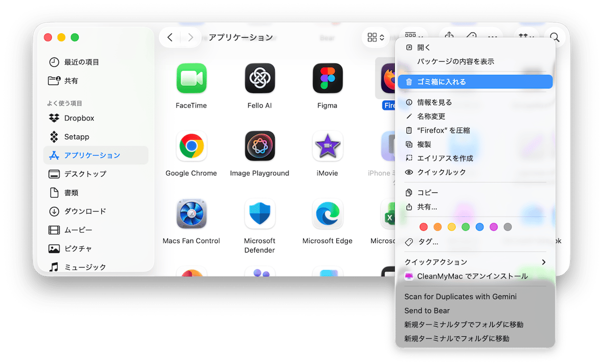Viewport: 603px width, 364px height.
Task: Open 最近の項目 in the sidebar
Action: (x=96, y=62)
